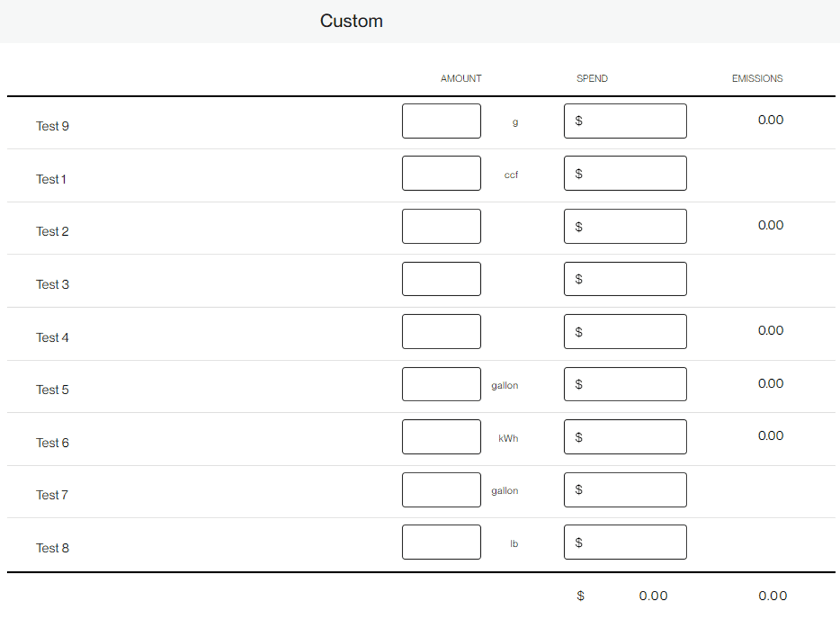Click the Test 4 row label

[52, 337]
